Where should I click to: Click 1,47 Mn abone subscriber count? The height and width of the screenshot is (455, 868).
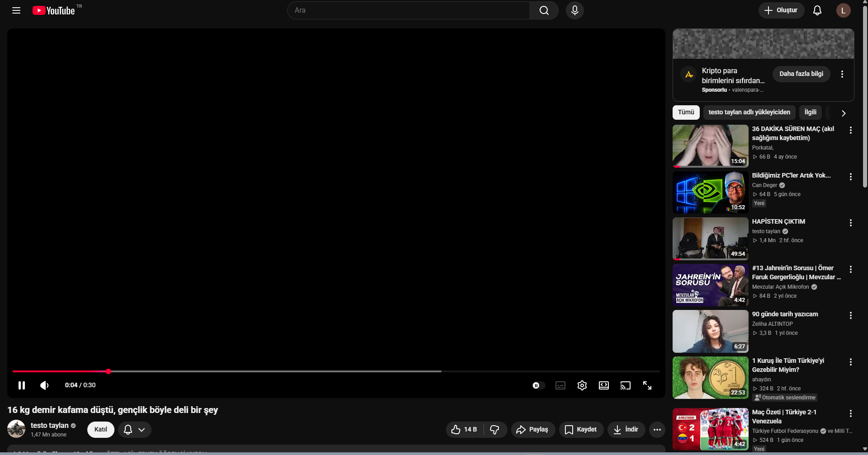(x=48, y=435)
